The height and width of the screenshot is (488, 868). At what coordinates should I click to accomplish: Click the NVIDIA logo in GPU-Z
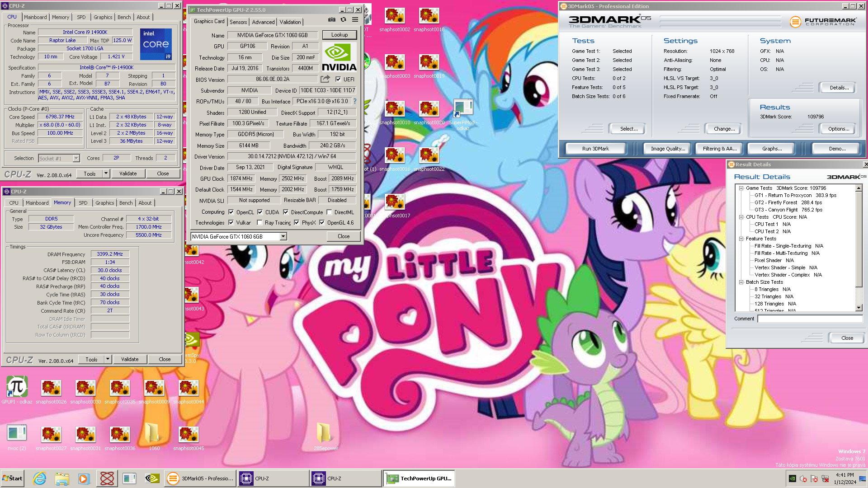[x=339, y=57]
